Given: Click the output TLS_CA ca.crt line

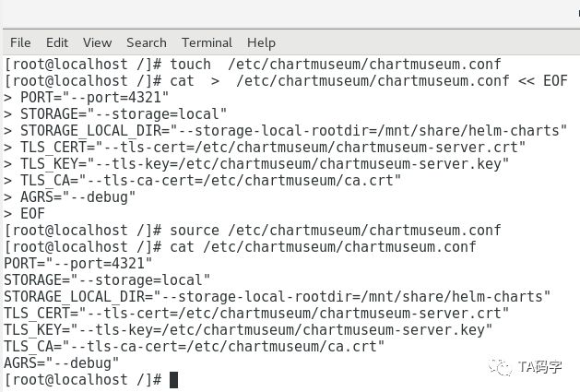Looking at the screenshot, I should (x=195, y=347).
